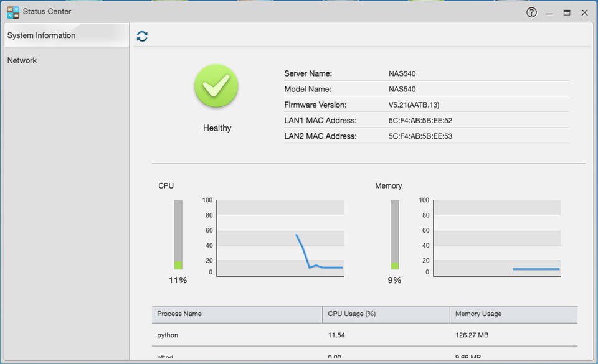Click the Model Name value NAS540
Image resolution: width=598 pixels, height=364 pixels.
[x=402, y=89]
